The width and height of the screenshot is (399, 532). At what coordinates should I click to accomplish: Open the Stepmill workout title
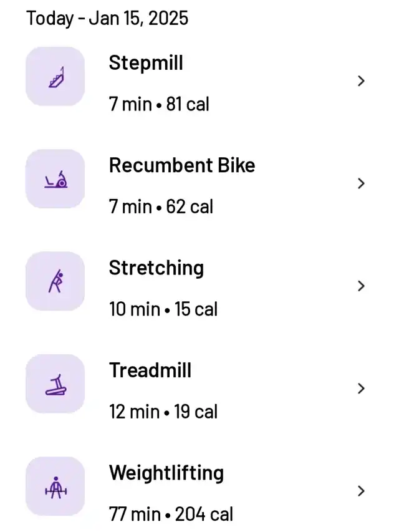(x=146, y=63)
